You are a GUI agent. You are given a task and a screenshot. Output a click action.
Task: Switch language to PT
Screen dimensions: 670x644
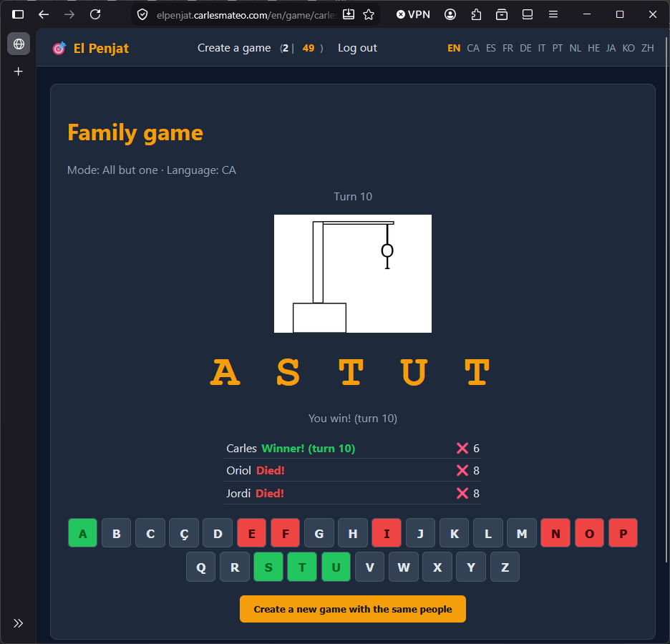[557, 48]
